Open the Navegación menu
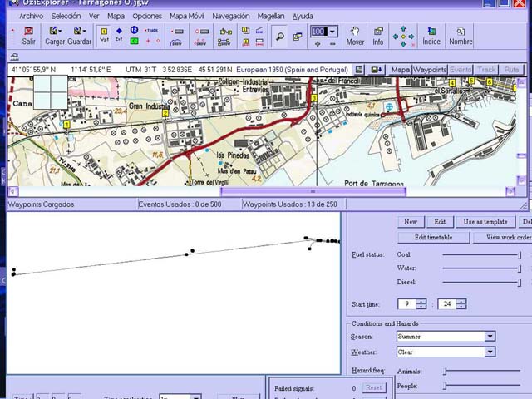 click(x=230, y=16)
